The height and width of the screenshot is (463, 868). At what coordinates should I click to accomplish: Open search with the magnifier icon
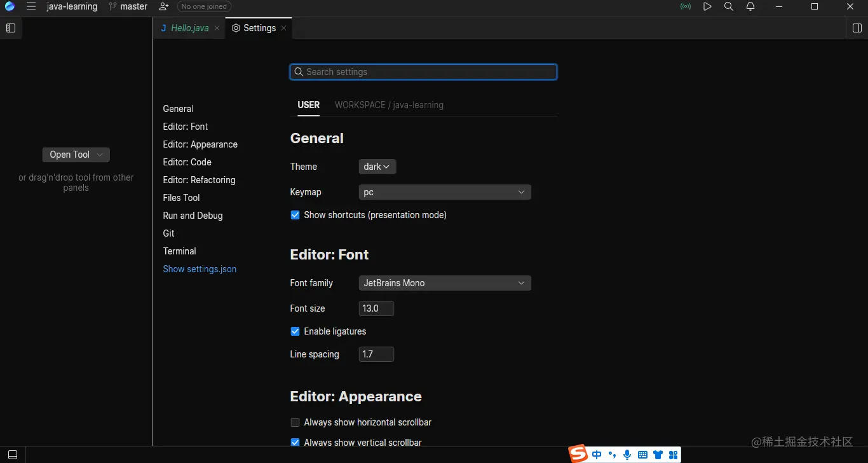point(729,6)
